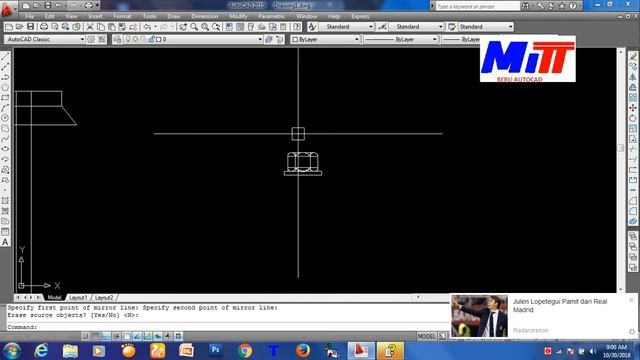Click the AutoCAD application menu logo
Viewport: 640px width, 360px height.
pos(7,8)
